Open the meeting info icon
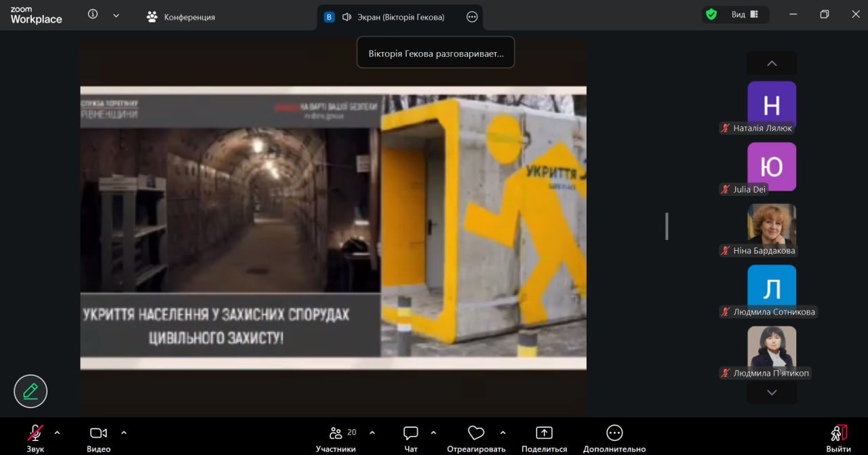This screenshot has width=868, height=455. [93, 14]
